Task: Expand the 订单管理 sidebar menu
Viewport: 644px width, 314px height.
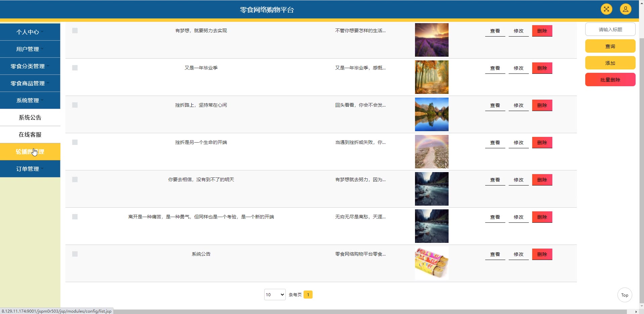Action: coord(30,169)
